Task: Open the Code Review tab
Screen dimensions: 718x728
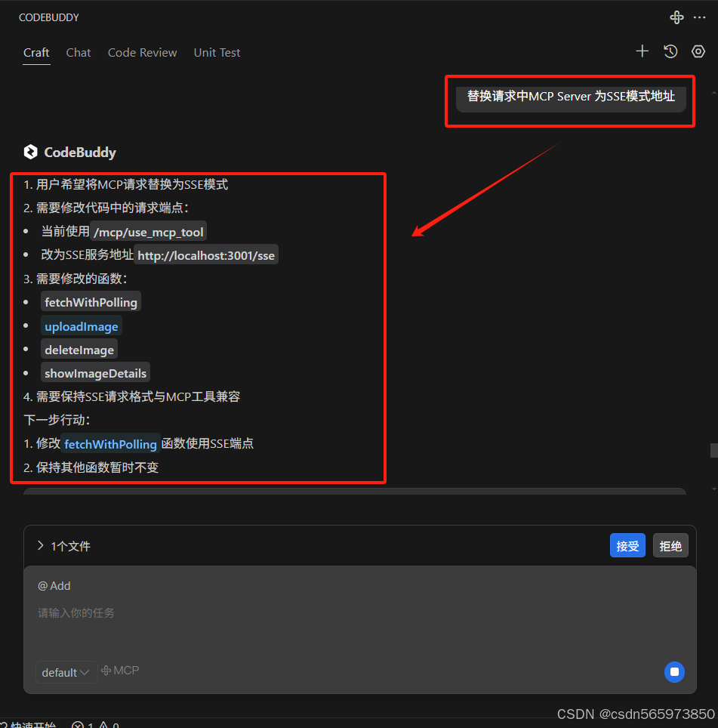Action: coord(143,52)
